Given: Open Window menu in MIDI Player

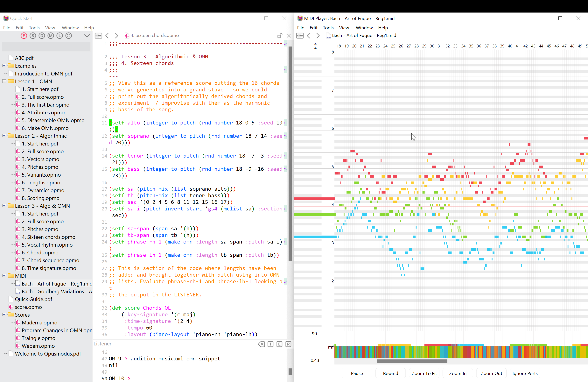Looking at the screenshot, I should click(364, 28).
